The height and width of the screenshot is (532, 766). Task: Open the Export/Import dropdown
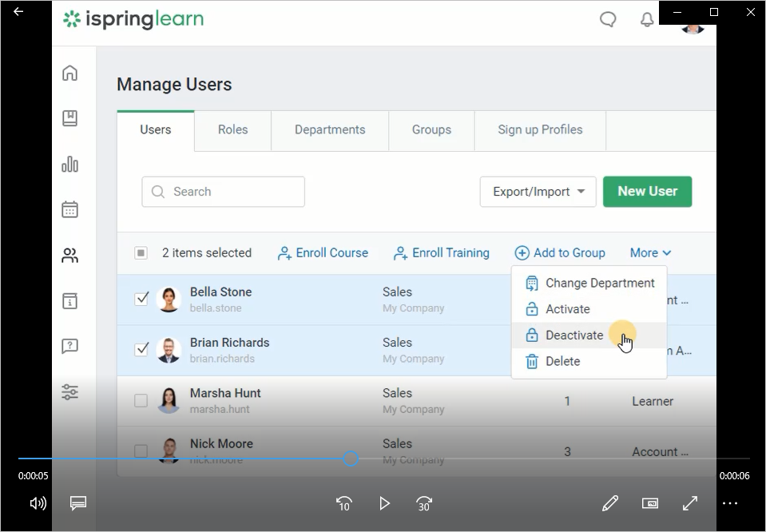(538, 192)
